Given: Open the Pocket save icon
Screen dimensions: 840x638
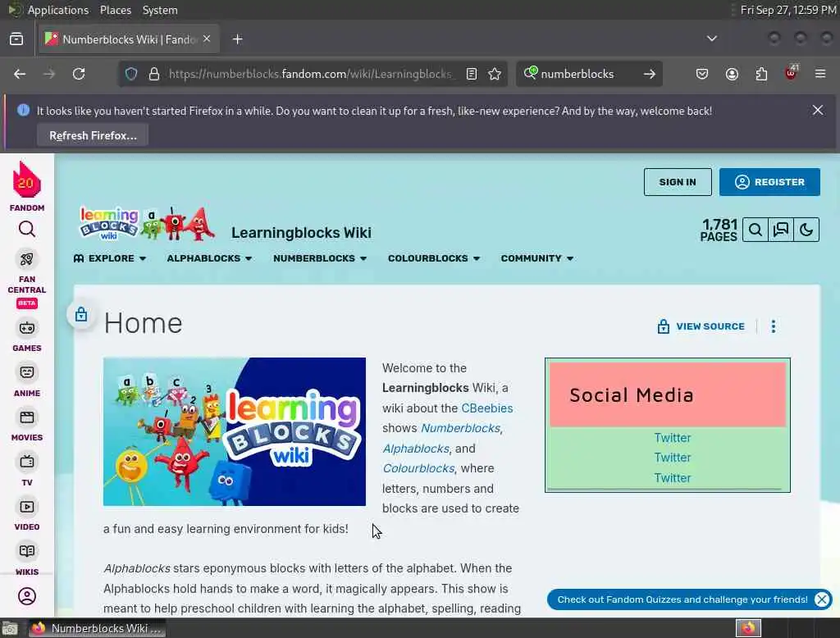Looking at the screenshot, I should [702, 74].
